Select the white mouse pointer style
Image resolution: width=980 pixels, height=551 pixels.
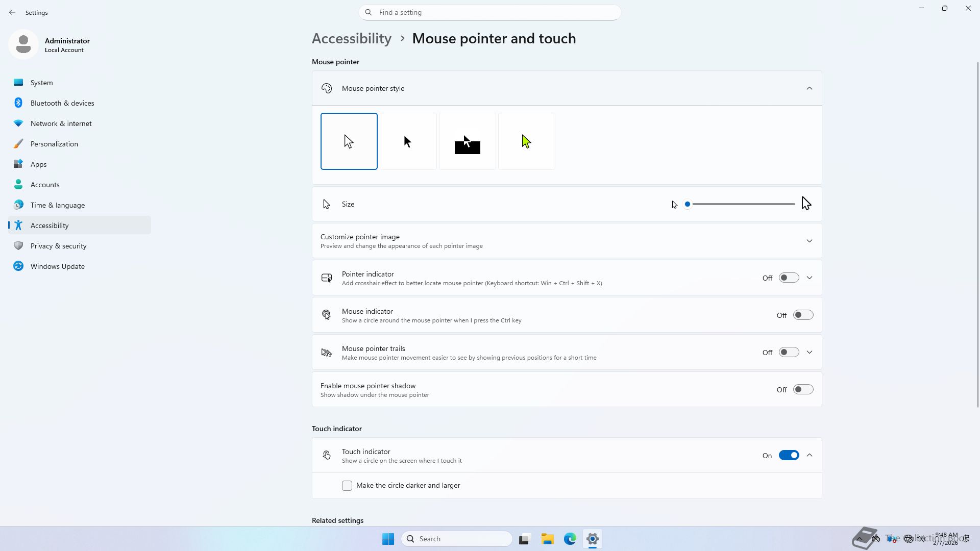coord(349,141)
